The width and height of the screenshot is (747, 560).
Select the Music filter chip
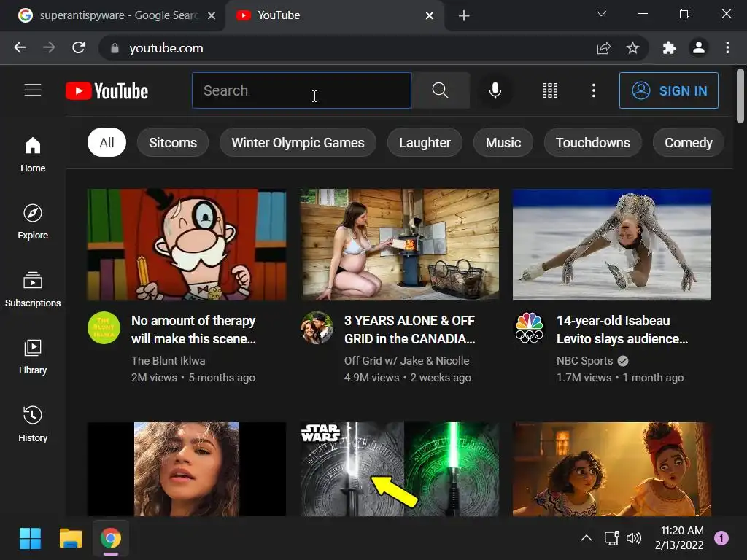click(503, 142)
